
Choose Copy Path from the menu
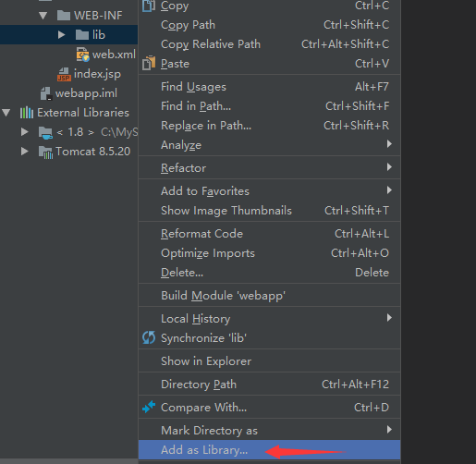[x=270, y=25]
